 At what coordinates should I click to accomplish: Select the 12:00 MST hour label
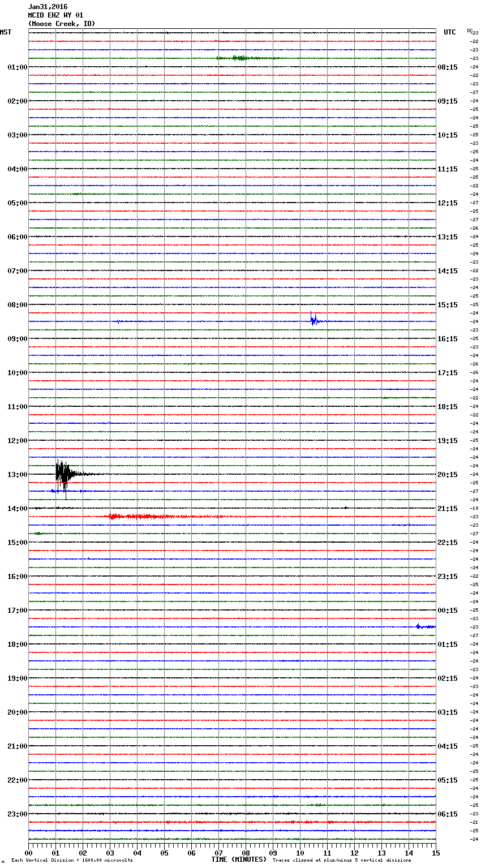coord(17,441)
